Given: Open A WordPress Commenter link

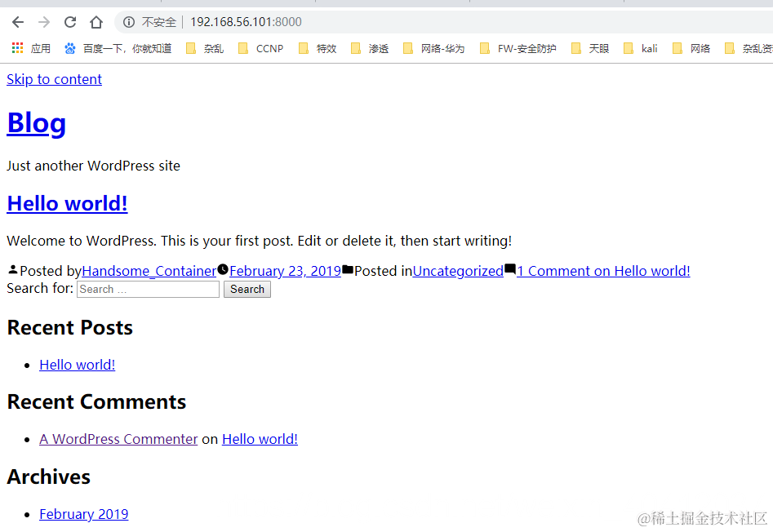Looking at the screenshot, I should pos(118,440).
